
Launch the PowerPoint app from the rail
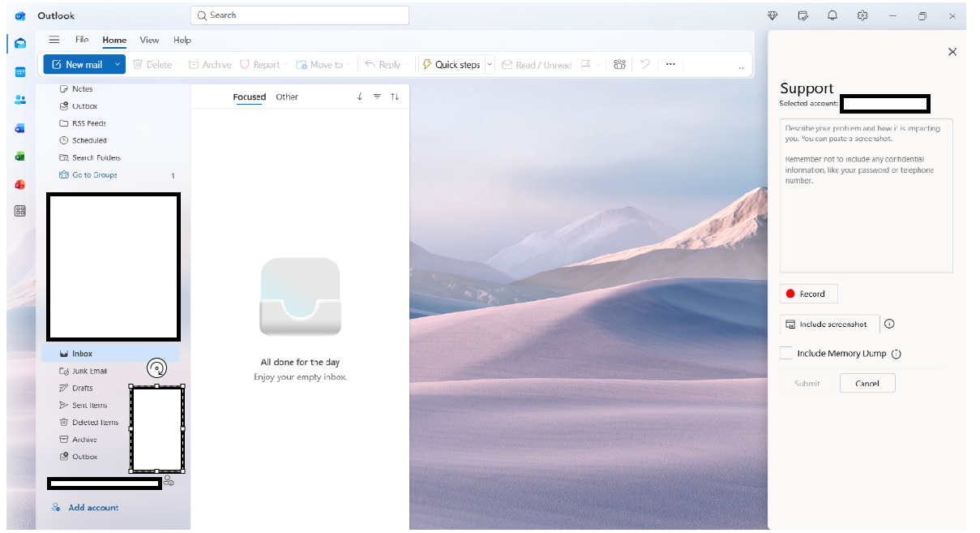tap(20, 184)
